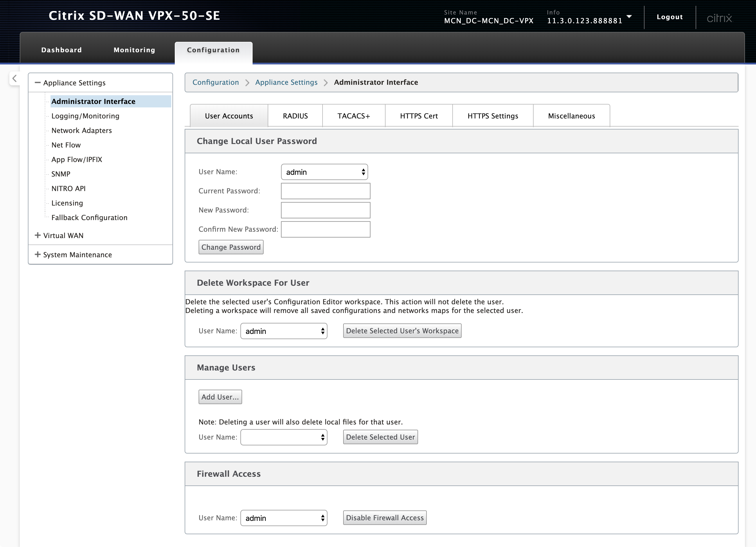
Task: Click the Appliance Settings breadcrumb link
Action: point(286,82)
